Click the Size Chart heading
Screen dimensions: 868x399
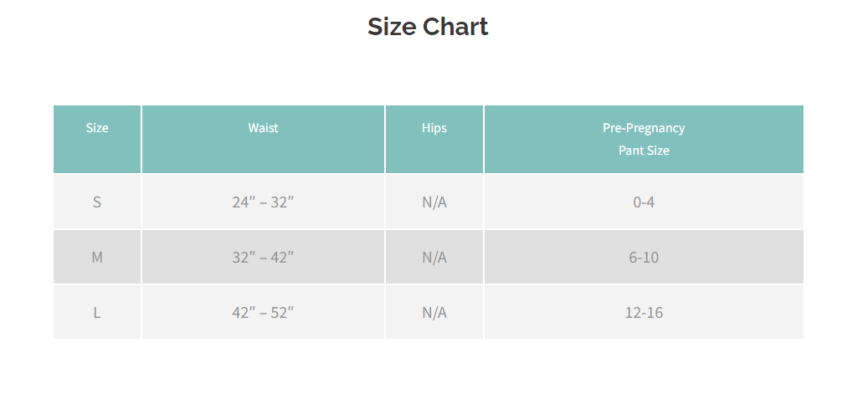pyautogui.click(x=428, y=27)
